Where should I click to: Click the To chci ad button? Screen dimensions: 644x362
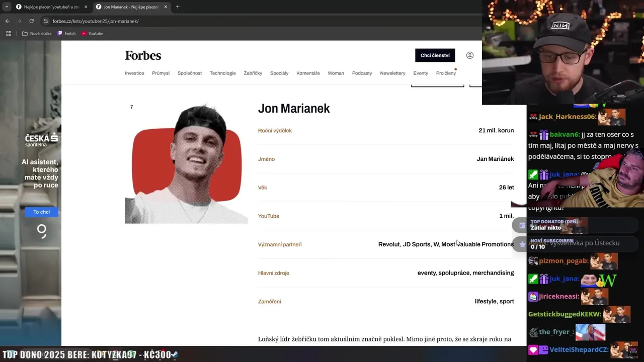pyautogui.click(x=42, y=212)
